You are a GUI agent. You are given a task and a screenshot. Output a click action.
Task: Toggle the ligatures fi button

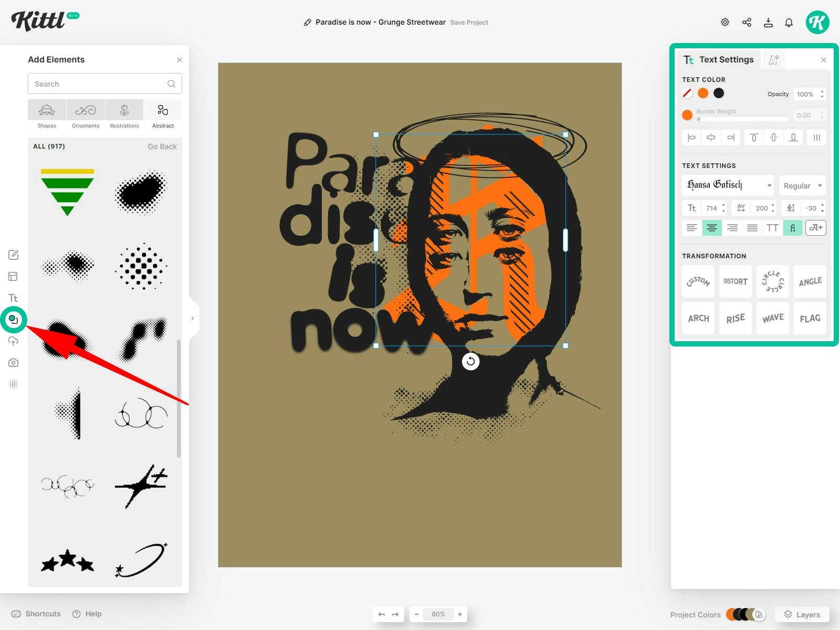point(793,228)
